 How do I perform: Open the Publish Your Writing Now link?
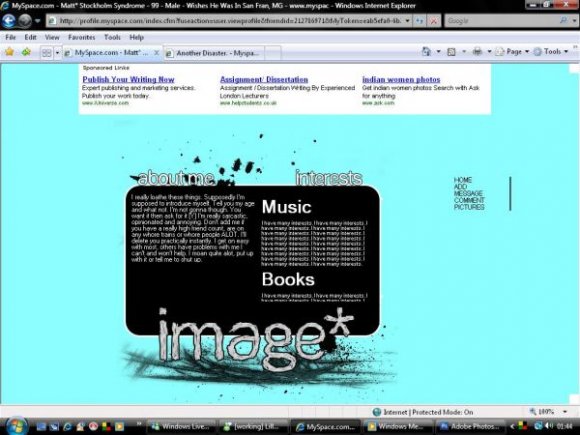128,80
